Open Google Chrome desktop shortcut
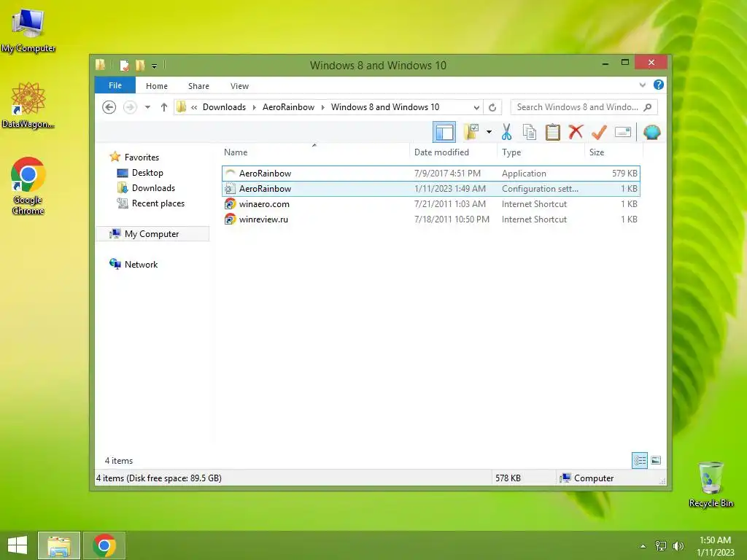The width and height of the screenshot is (747, 560). pyautogui.click(x=28, y=186)
